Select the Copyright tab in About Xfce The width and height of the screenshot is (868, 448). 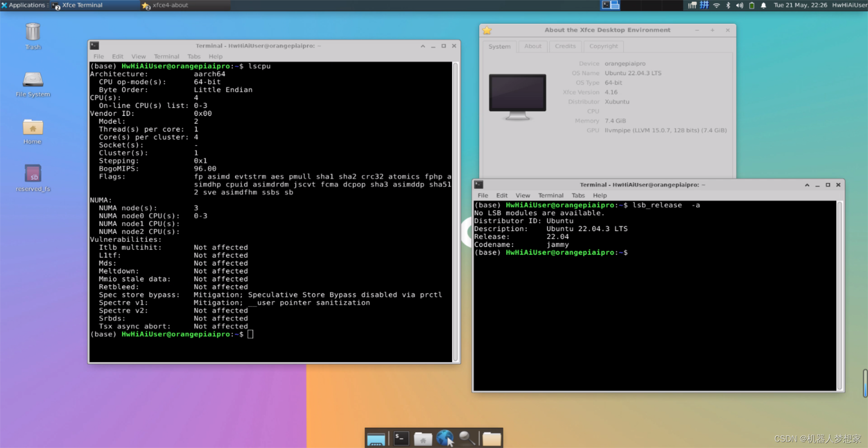tap(604, 46)
